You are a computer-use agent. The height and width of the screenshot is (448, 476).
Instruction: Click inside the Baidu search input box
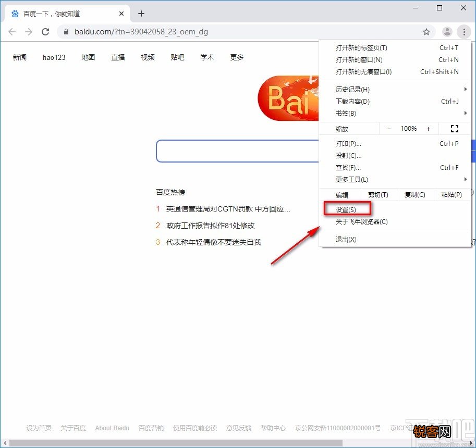(235, 151)
